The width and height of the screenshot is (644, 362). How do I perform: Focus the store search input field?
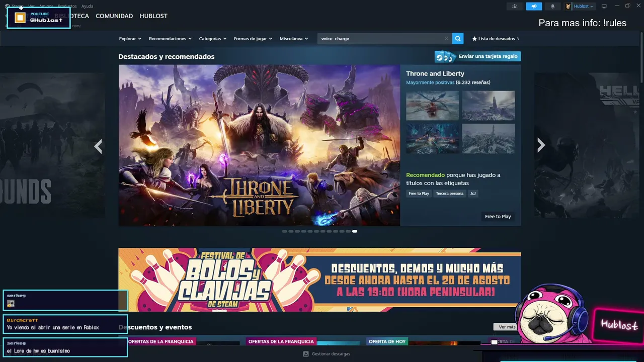382,39
